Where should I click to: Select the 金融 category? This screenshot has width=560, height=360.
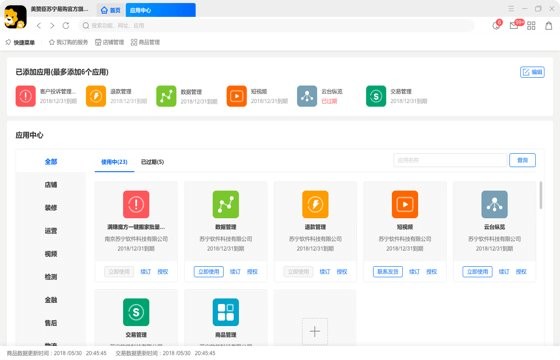51,300
